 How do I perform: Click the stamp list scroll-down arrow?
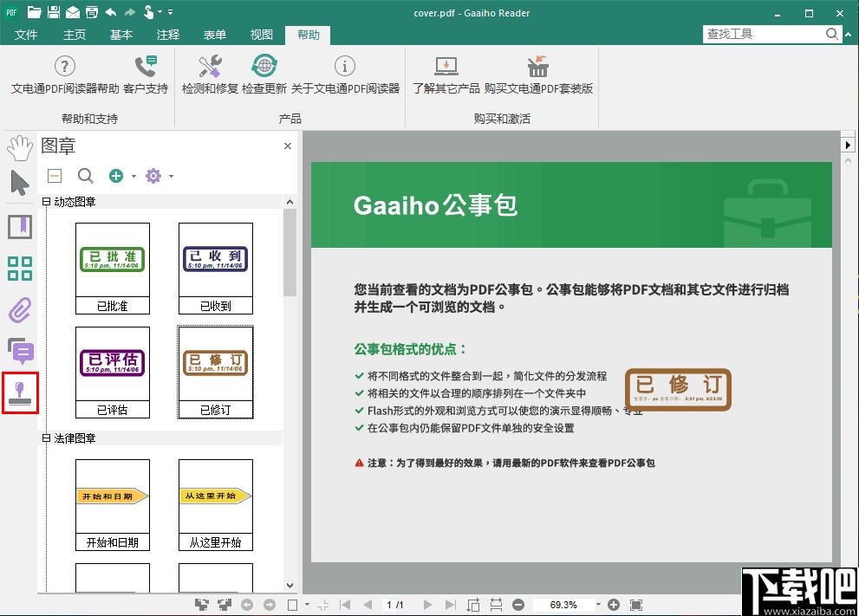pyautogui.click(x=290, y=586)
